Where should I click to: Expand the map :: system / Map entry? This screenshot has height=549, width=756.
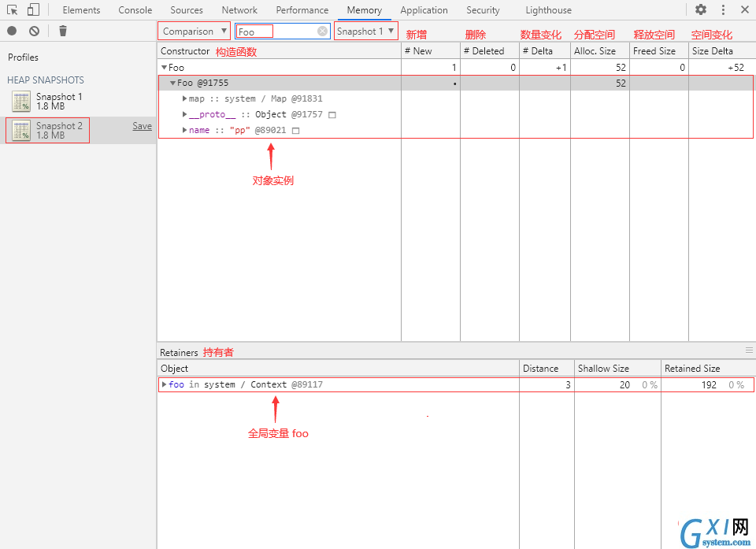click(x=184, y=98)
